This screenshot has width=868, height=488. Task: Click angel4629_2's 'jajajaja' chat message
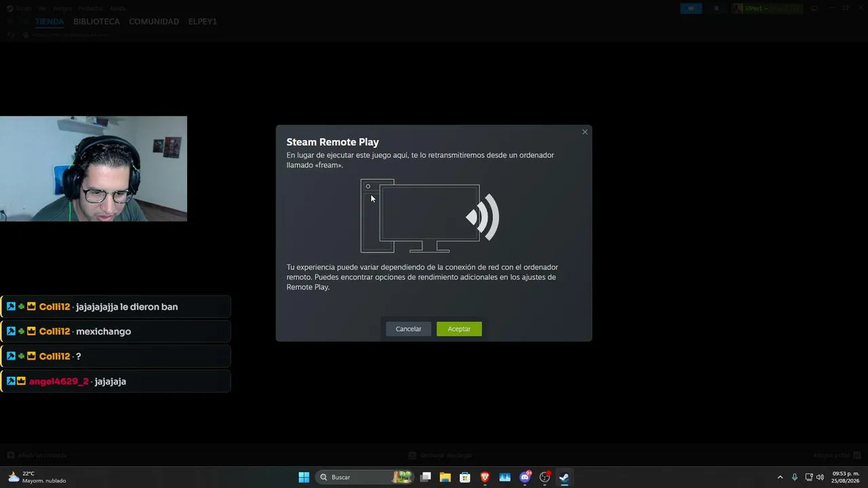(x=115, y=382)
